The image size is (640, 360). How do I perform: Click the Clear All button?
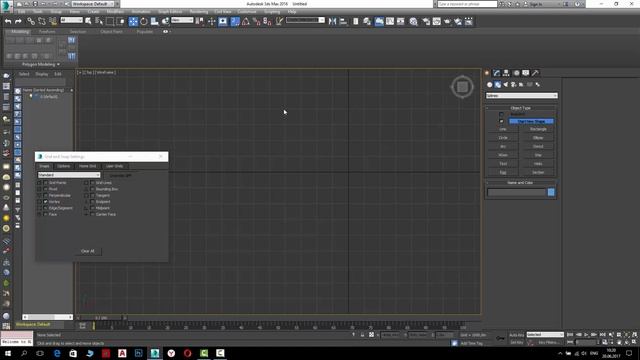point(88,251)
